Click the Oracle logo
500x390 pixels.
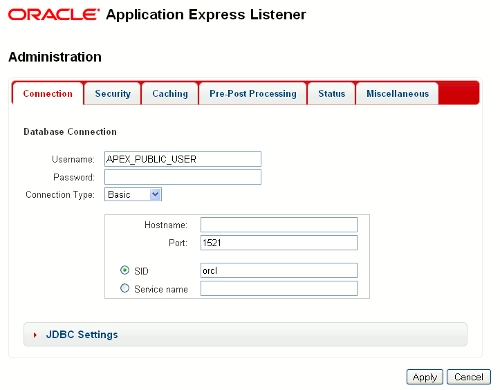coord(54,15)
